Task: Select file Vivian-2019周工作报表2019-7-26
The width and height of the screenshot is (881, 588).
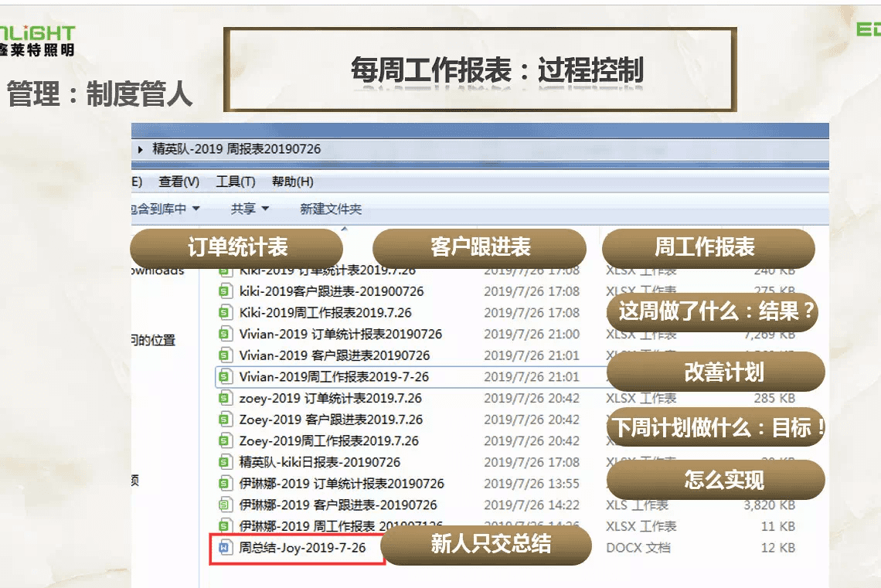Action: (335, 377)
